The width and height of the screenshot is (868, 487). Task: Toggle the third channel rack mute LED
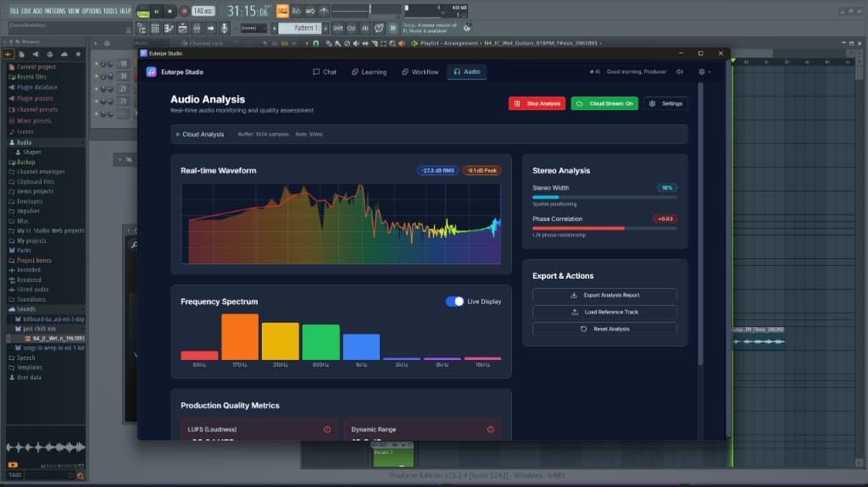tap(97, 89)
